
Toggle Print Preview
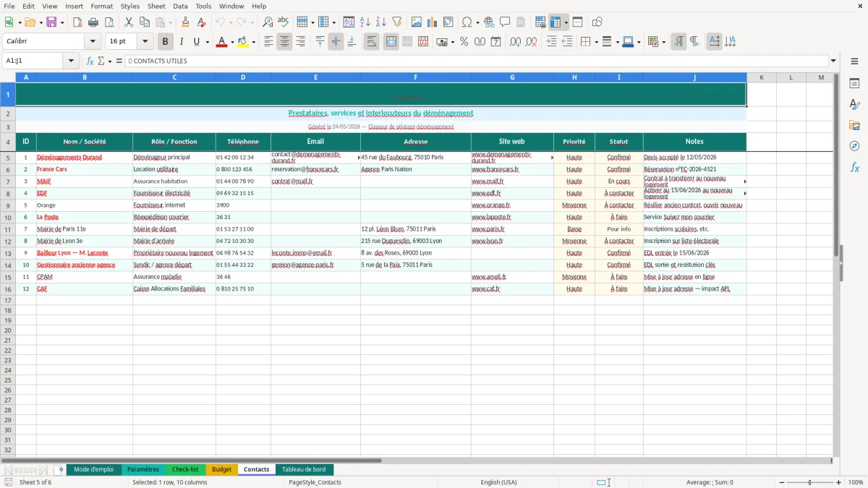[x=109, y=22]
